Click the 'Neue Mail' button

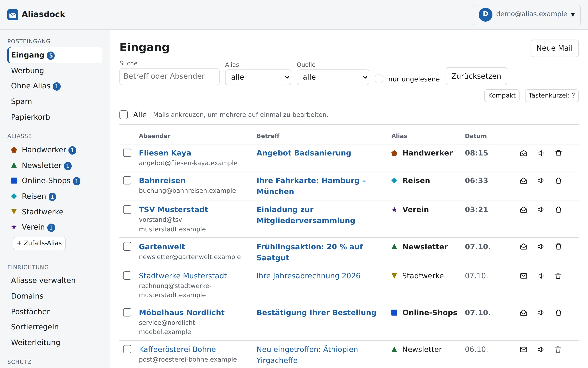(554, 48)
